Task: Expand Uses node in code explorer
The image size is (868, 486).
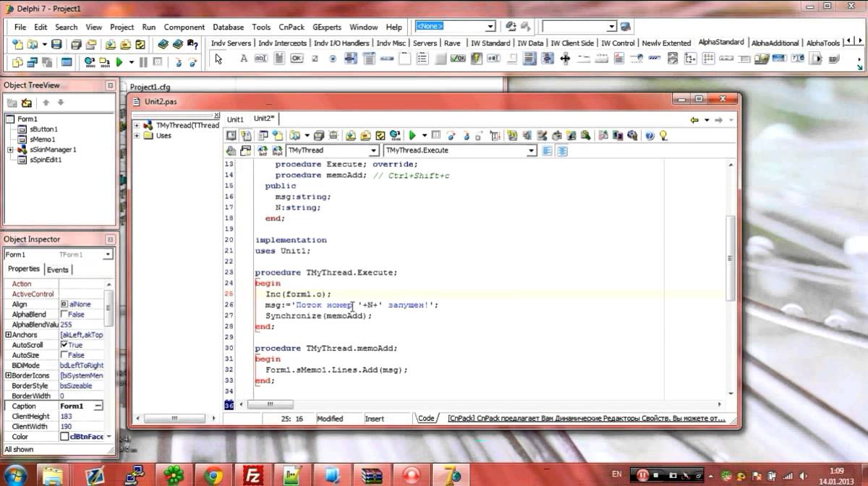Action: pos(137,135)
